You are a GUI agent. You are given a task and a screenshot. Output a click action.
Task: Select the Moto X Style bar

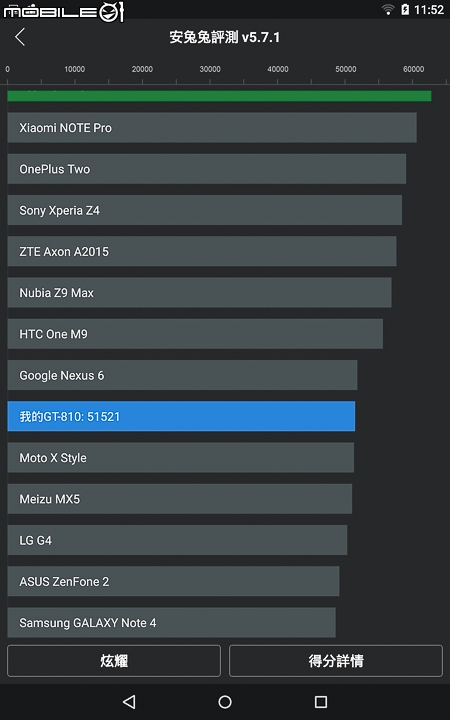180,457
